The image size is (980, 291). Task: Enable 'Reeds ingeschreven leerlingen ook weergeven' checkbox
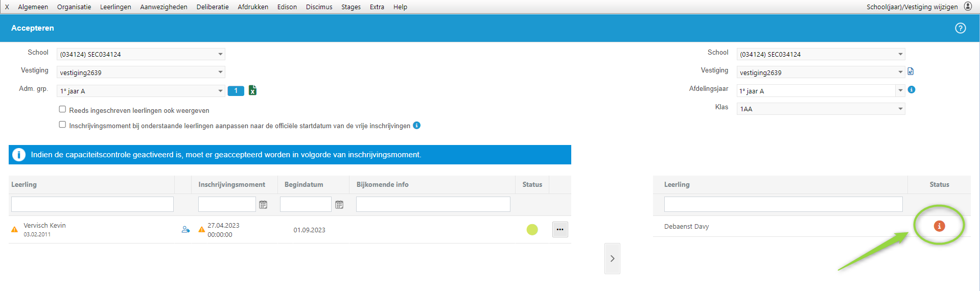click(x=62, y=109)
